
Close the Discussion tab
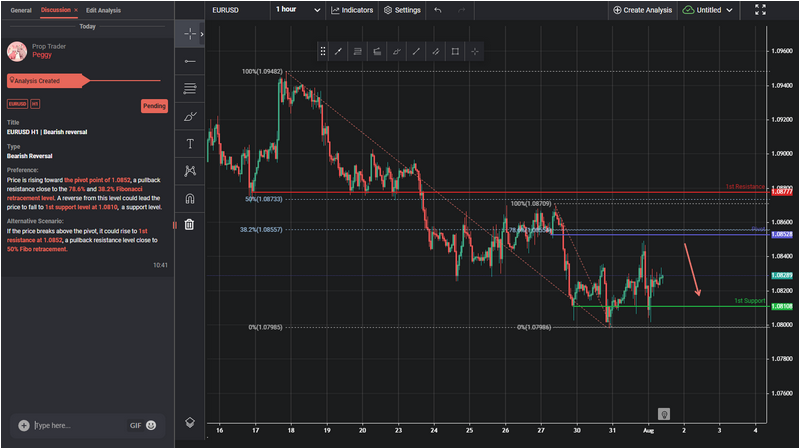tap(76, 10)
